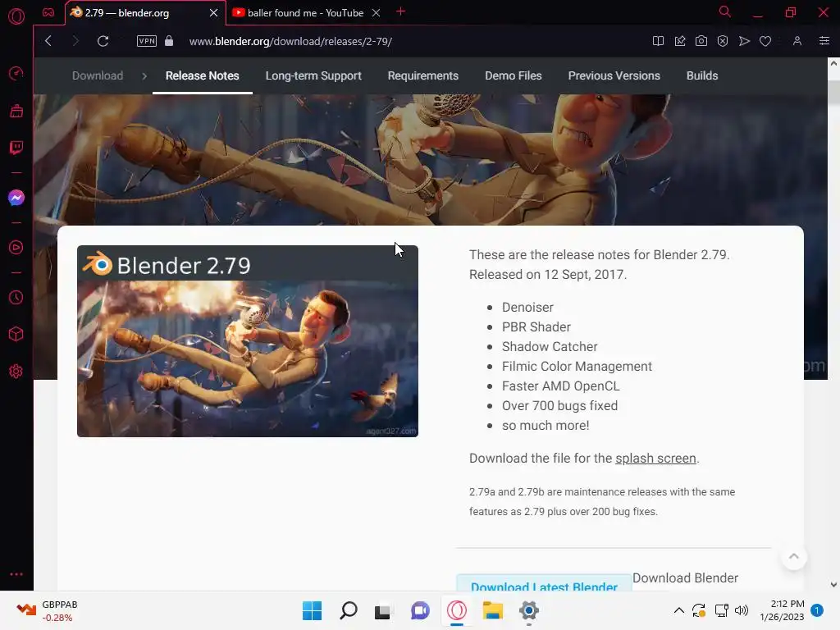Take a snapshot with camera icon
Image resolution: width=840 pixels, height=630 pixels.
click(x=701, y=41)
